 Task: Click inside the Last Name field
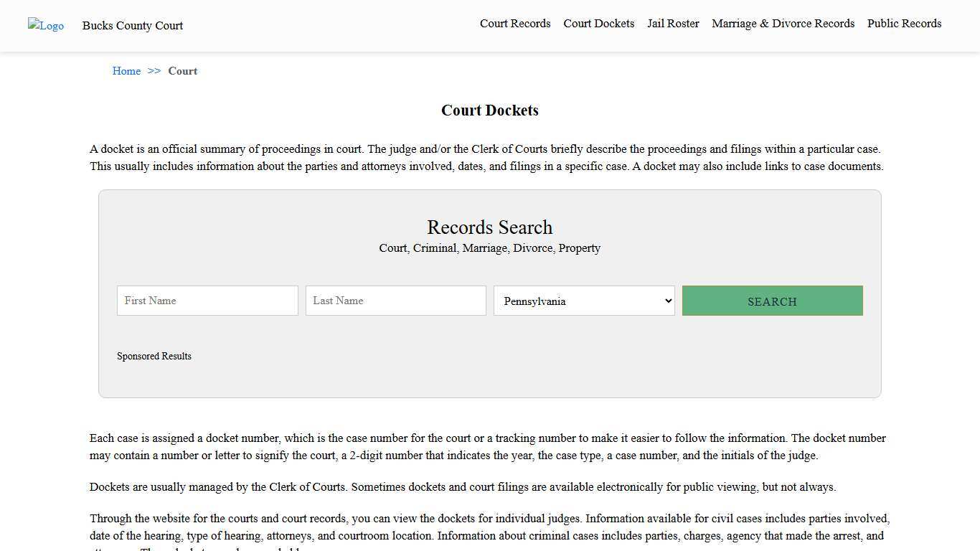[x=395, y=301]
